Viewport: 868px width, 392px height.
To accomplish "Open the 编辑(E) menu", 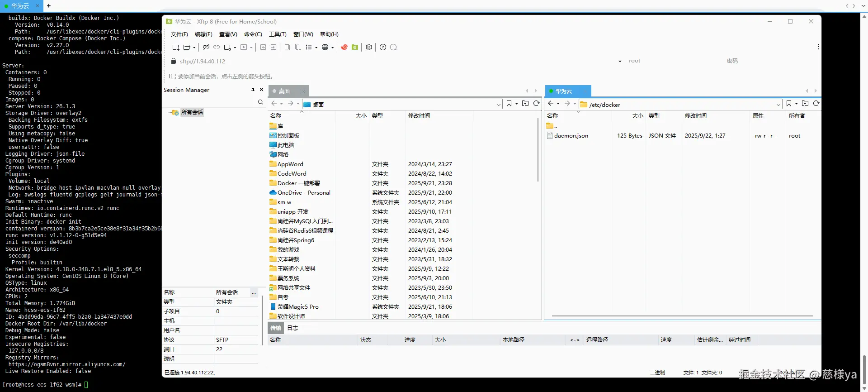I will click(203, 34).
